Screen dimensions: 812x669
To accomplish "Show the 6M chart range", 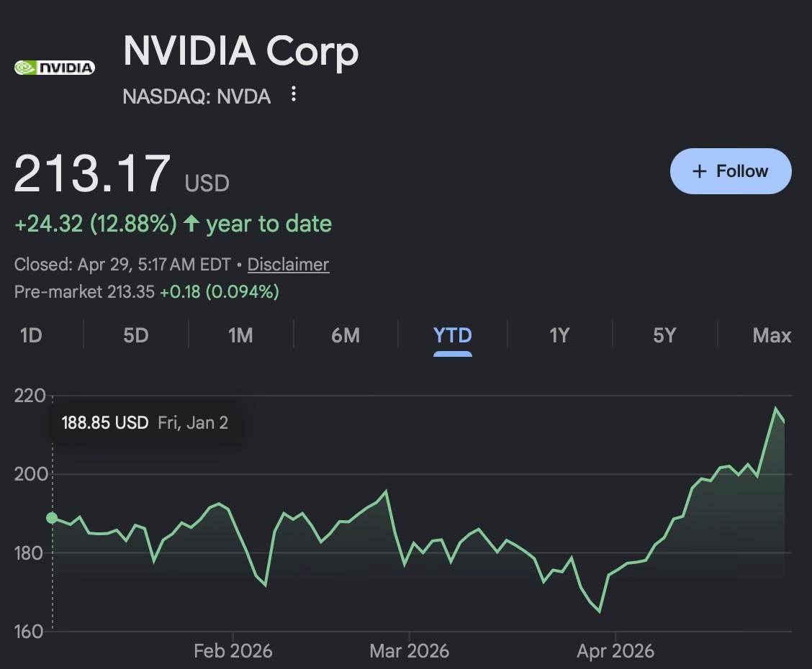I will coord(346,335).
